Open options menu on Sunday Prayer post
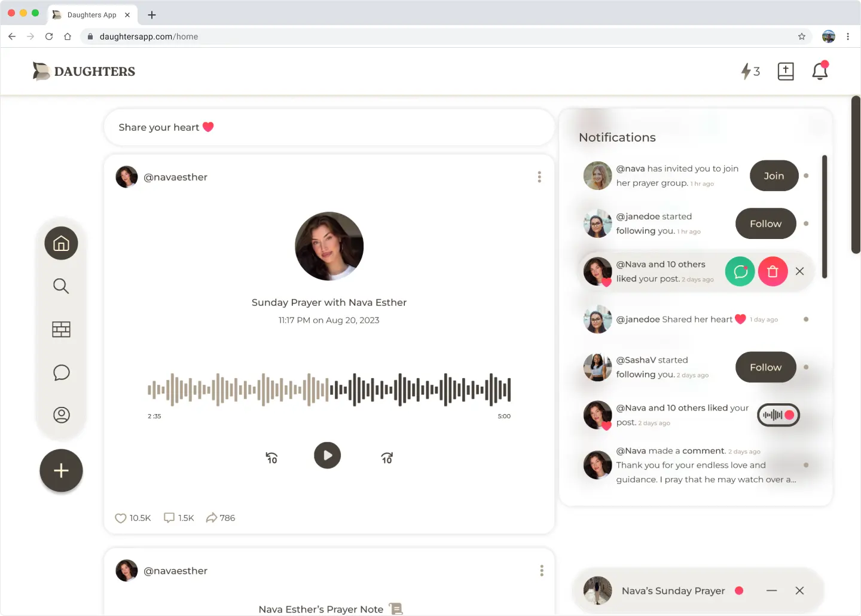 539,177
